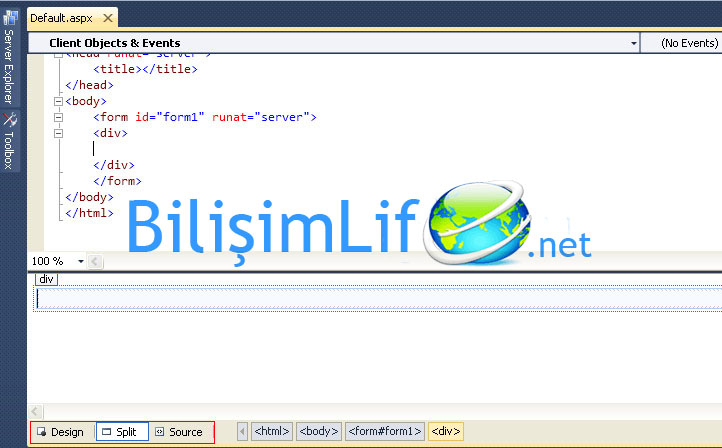Screen dimensions: 722x448
Task: Open the Client Objects & Events dropdown
Action: pyautogui.click(x=634, y=43)
